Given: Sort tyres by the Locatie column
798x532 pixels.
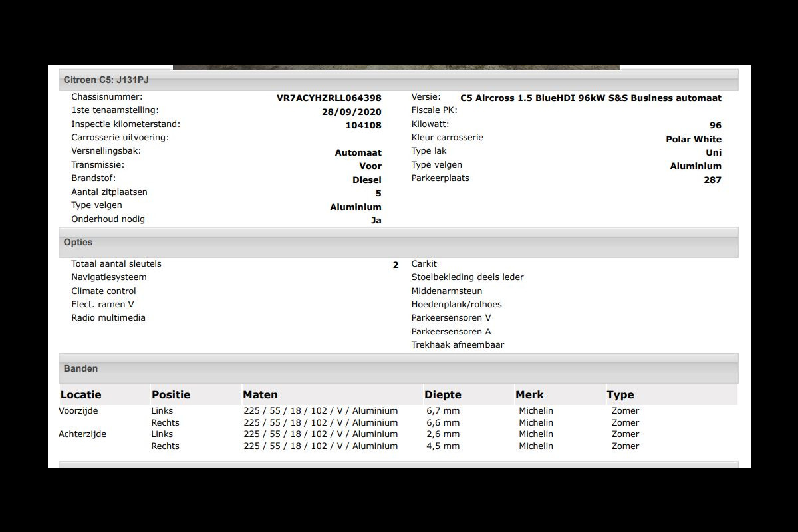Looking at the screenshot, I should (x=81, y=394).
